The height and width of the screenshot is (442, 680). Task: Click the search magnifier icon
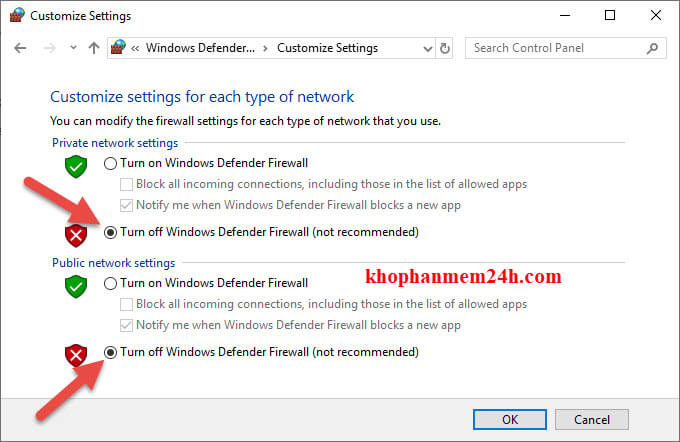[x=653, y=48]
